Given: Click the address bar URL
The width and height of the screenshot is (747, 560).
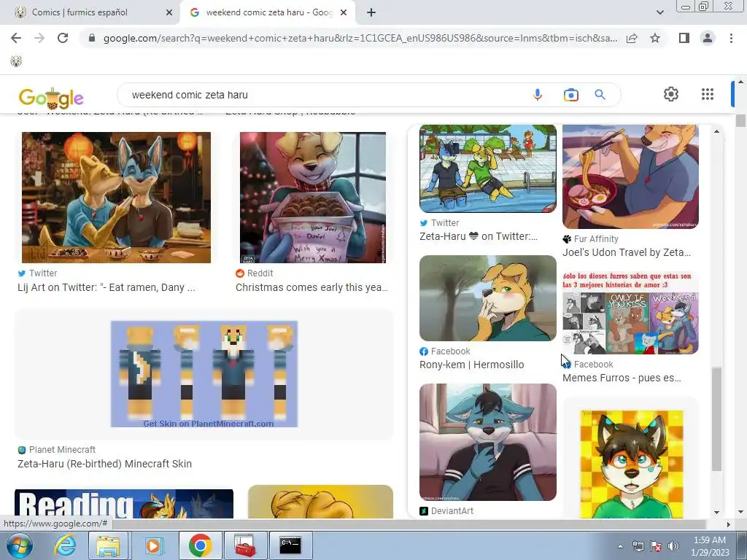Looking at the screenshot, I should (360, 38).
